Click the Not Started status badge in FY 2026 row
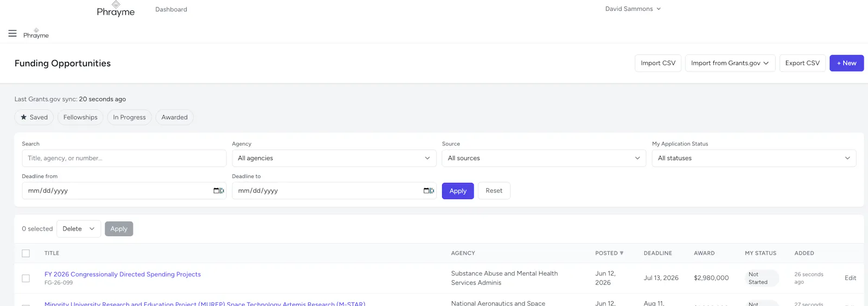Image resolution: width=868 pixels, height=306 pixels. click(761, 278)
